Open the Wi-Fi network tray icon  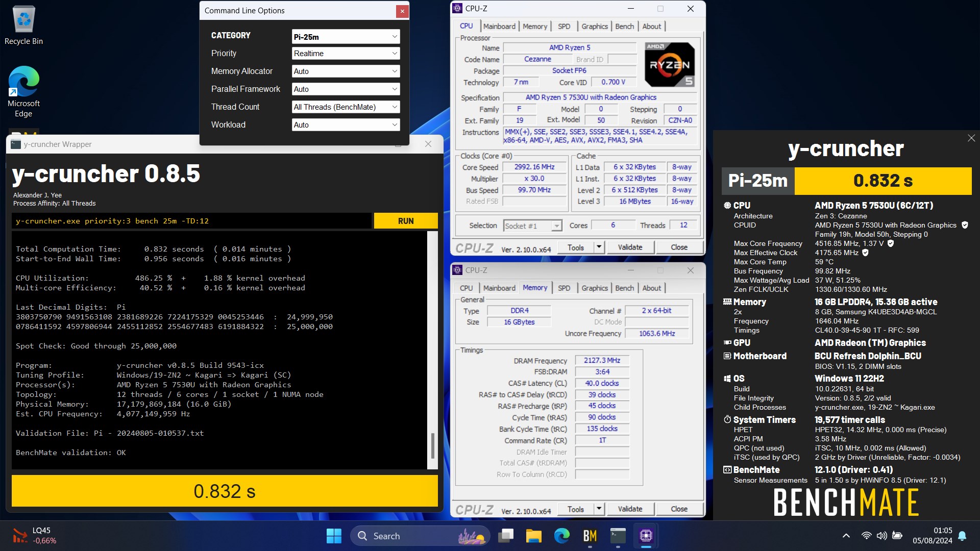tap(866, 536)
